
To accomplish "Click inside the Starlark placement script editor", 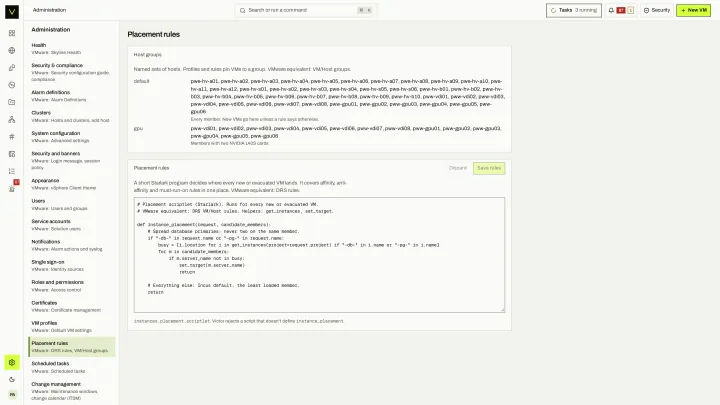I will tap(319, 255).
